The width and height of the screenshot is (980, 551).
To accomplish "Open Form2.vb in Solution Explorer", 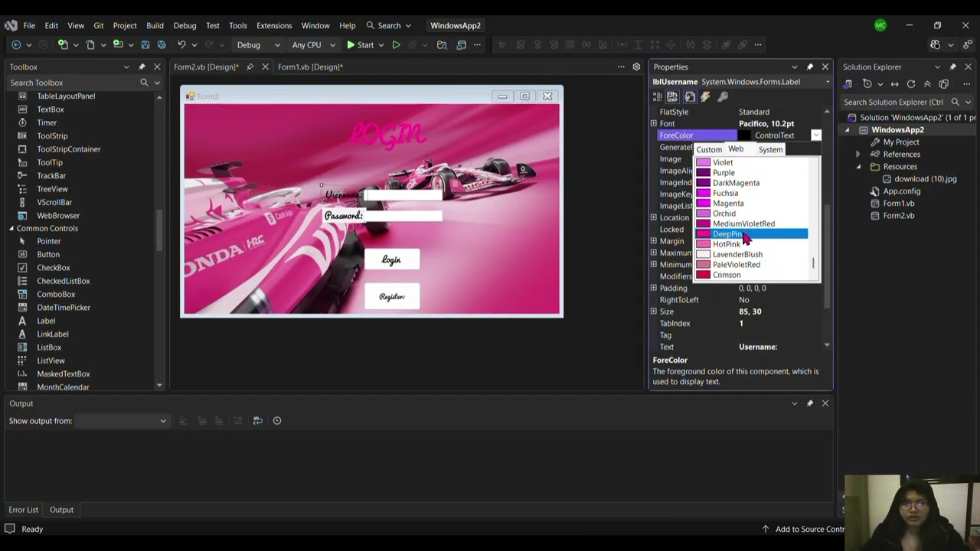I will pyautogui.click(x=899, y=216).
